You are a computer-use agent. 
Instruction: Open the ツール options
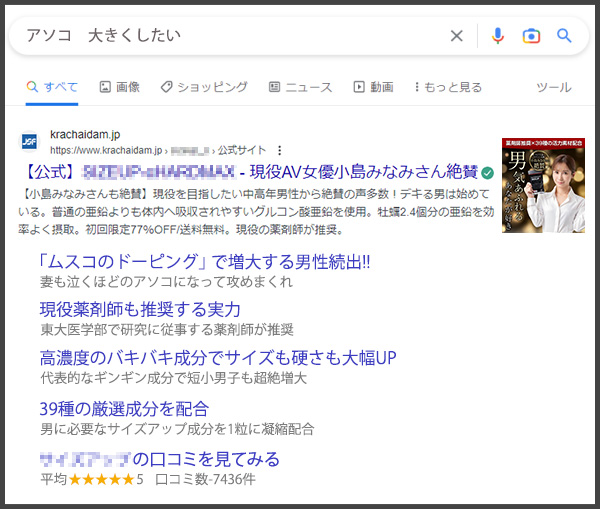[x=554, y=87]
